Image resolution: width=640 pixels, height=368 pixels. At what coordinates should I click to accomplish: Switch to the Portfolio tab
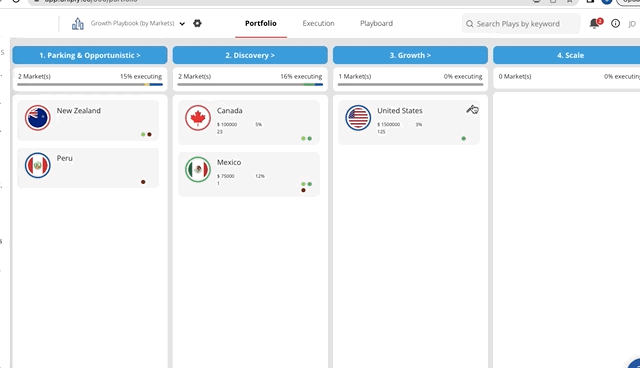pos(261,23)
